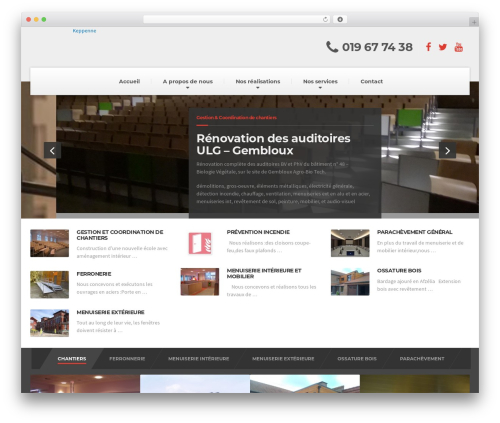Click the red close window dot
This screenshot has height=423, width=500.
[29, 19]
